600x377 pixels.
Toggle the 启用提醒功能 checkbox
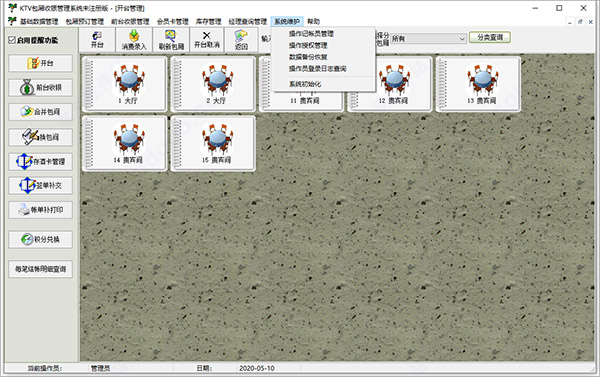click(12, 40)
